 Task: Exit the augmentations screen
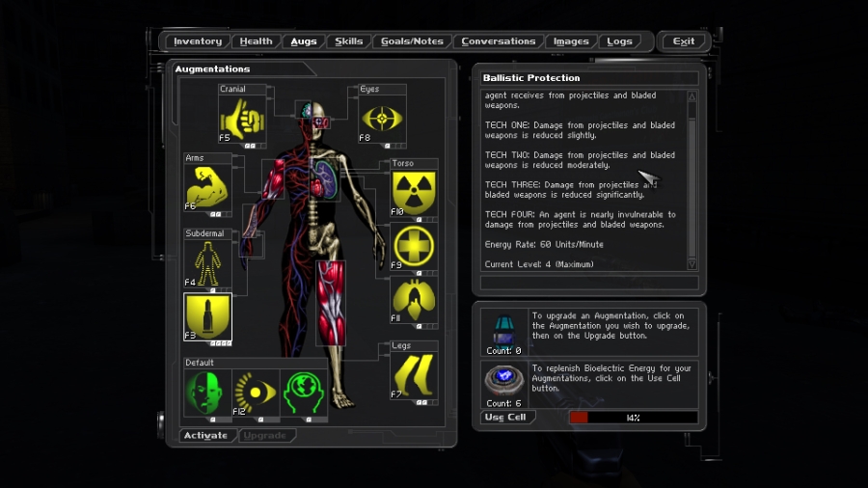click(683, 41)
